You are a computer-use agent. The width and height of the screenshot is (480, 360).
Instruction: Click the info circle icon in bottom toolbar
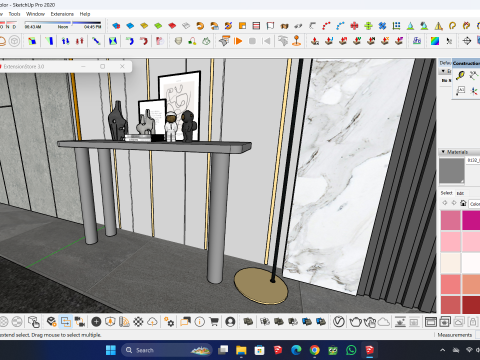click(200, 322)
